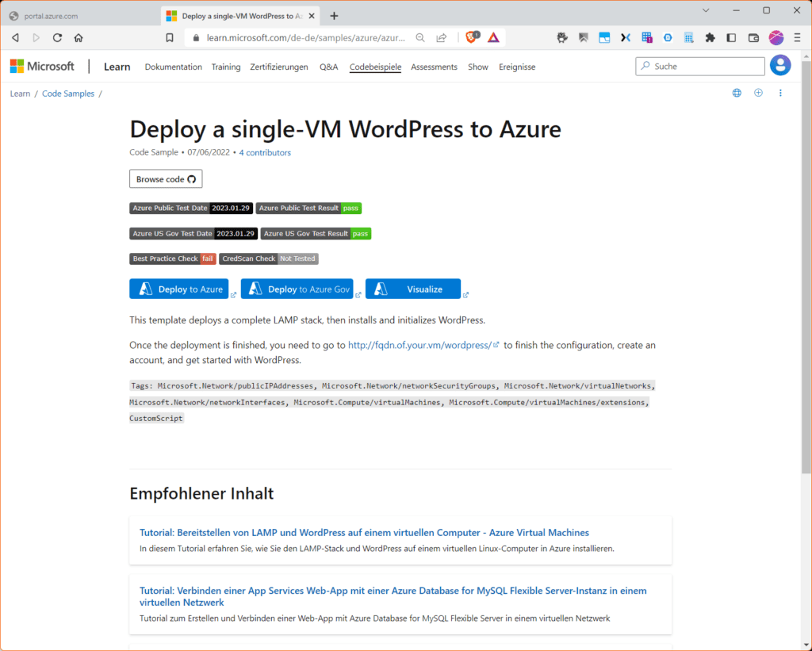This screenshot has height=651, width=812.
Task: Open Brave Shields lion icon
Action: coord(472,37)
